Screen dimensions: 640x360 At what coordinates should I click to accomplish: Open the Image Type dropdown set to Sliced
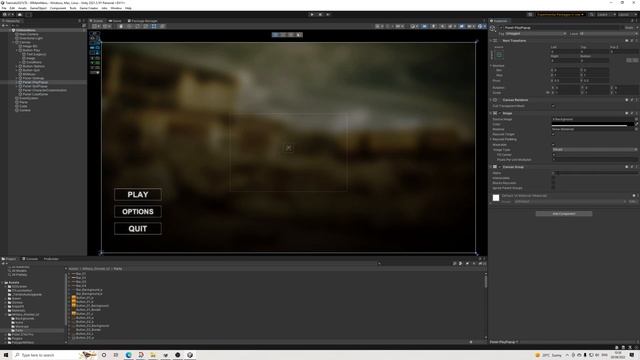(594, 149)
